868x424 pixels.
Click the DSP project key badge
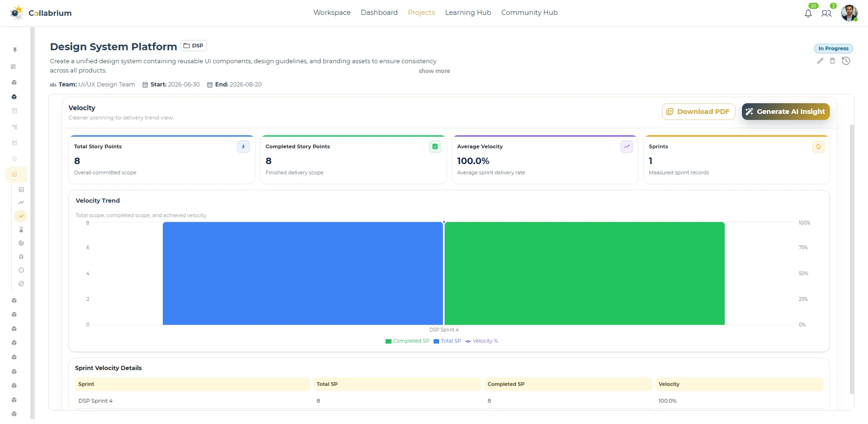point(194,46)
